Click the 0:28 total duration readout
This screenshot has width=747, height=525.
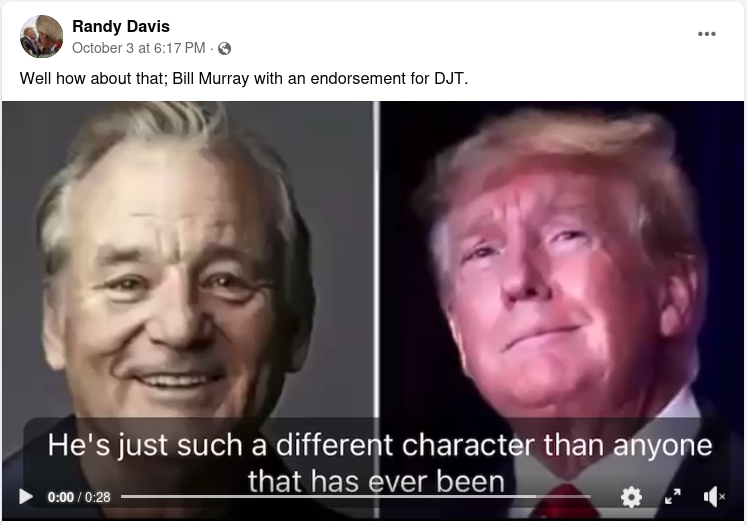click(x=98, y=497)
